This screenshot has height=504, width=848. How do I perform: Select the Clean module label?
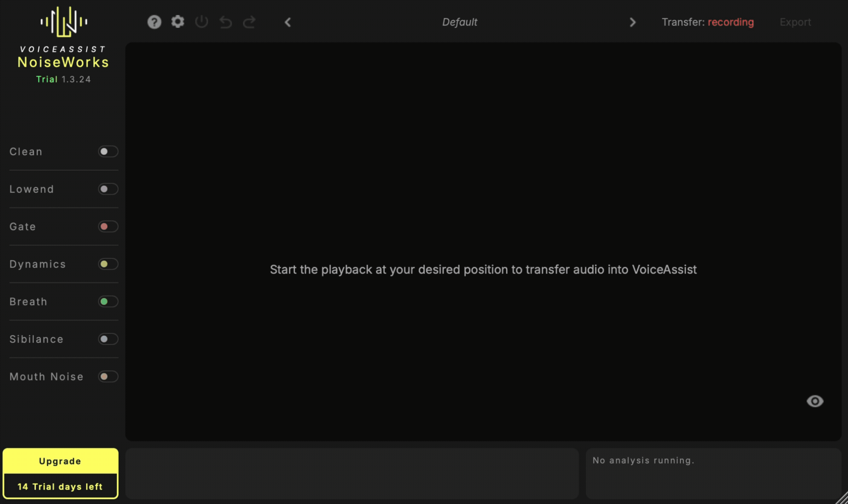click(x=26, y=152)
